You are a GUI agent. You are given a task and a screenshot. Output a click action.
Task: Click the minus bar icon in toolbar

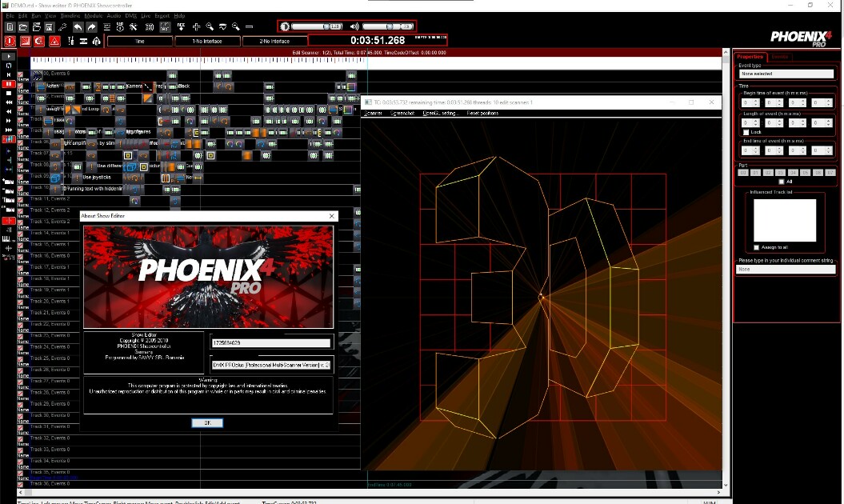coord(250,27)
